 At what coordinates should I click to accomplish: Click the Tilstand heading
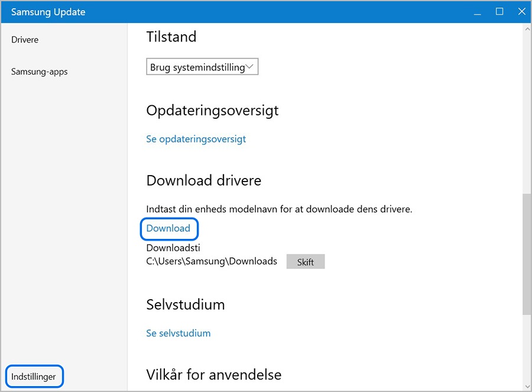click(x=171, y=37)
